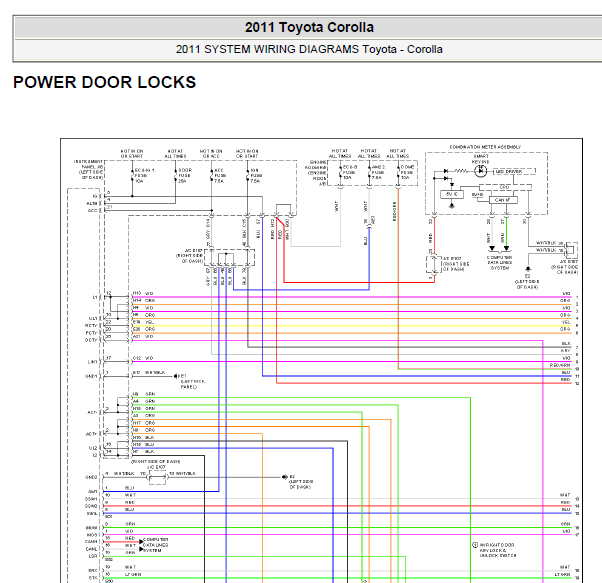Click the 'AM2 2 FUSE 7.5A' label

[378, 172]
